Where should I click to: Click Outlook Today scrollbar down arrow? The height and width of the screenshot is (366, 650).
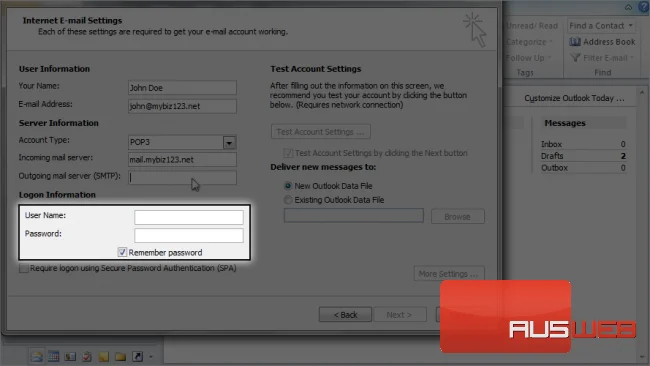point(642,357)
